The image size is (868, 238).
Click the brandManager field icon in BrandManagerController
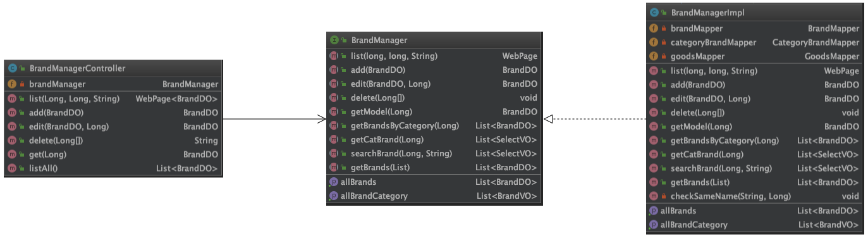[13, 84]
